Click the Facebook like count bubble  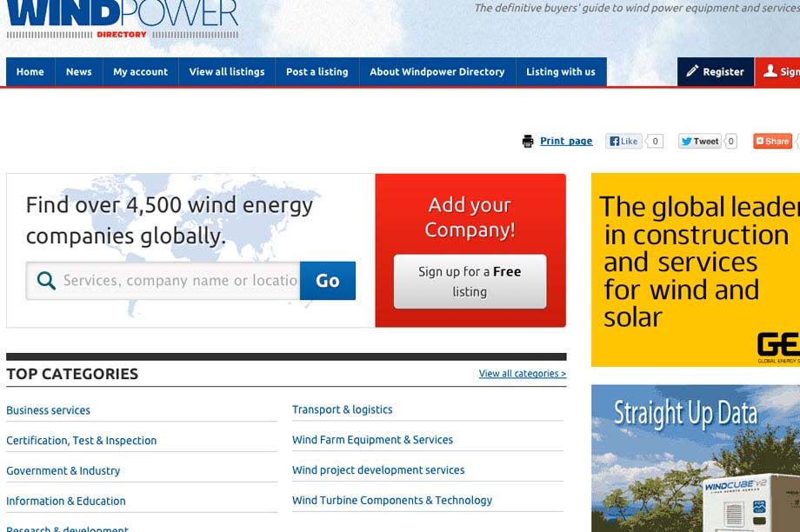[655, 142]
